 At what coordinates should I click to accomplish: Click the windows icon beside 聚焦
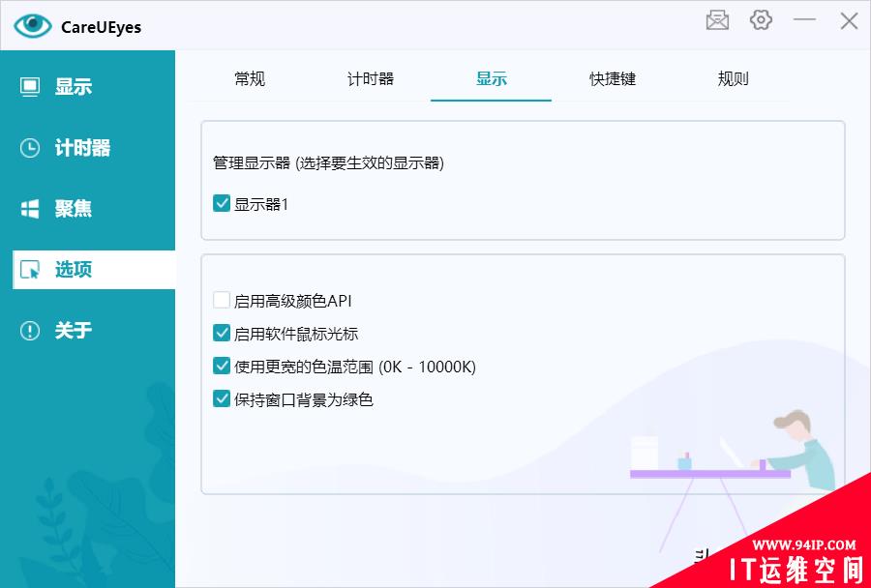pyautogui.click(x=29, y=209)
